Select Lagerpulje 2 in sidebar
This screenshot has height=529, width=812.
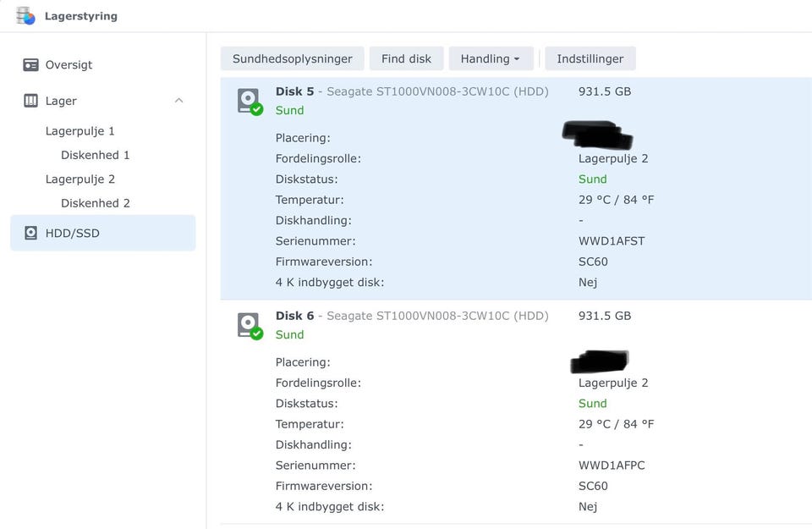(80, 179)
